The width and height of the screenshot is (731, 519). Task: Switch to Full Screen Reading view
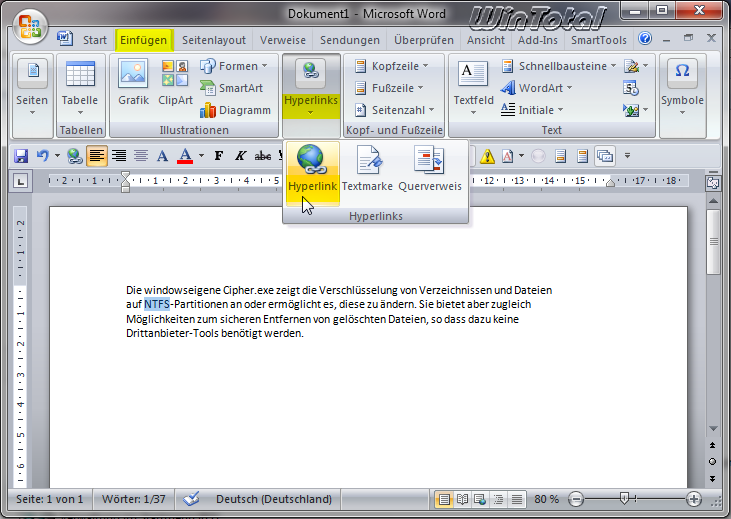coord(462,499)
